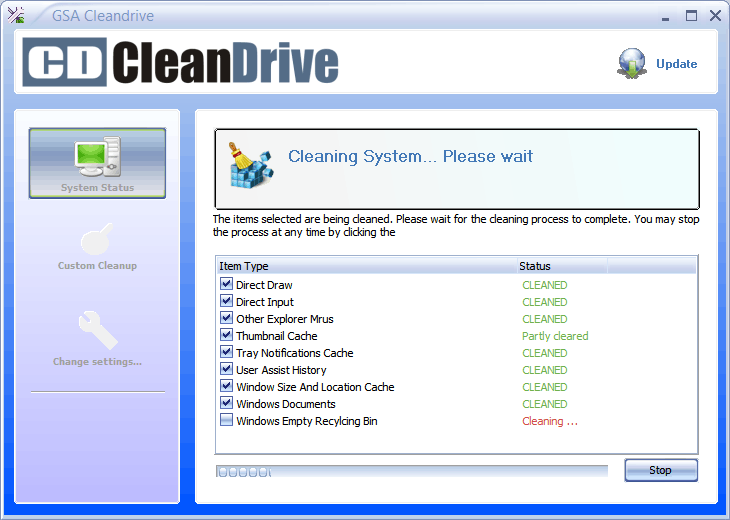This screenshot has width=730, height=520.
Task: Uncheck Window Size And Location Cache
Action: coord(227,385)
